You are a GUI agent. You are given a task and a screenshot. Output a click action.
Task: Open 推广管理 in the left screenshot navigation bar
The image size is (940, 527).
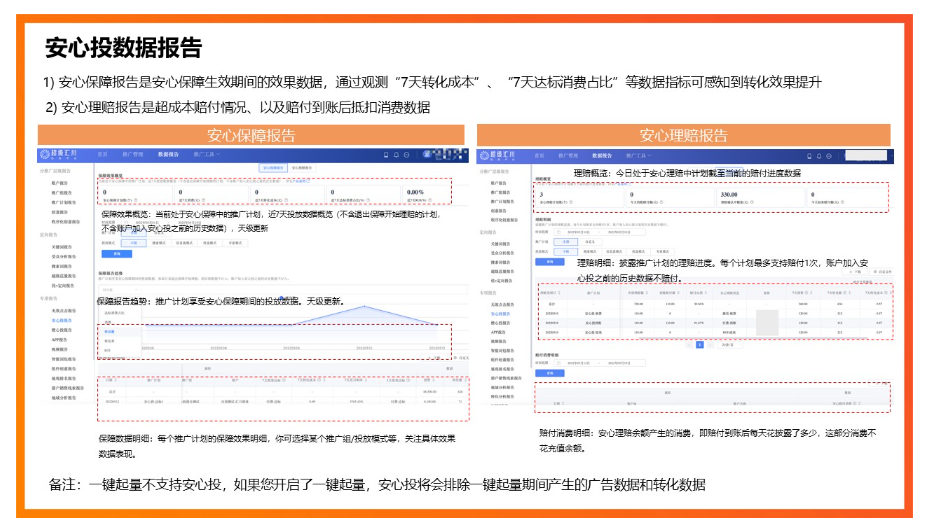[132, 155]
